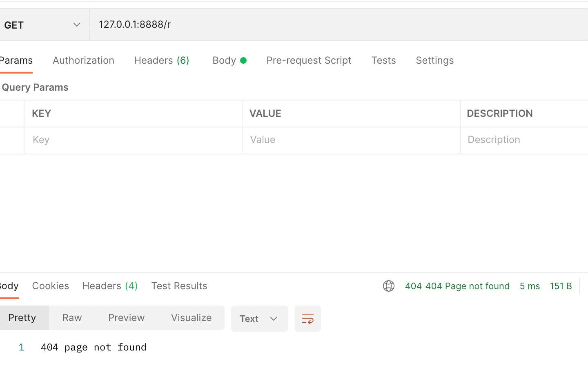Open the Settings tab
This screenshot has width=588, height=366.
coord(434,60)
